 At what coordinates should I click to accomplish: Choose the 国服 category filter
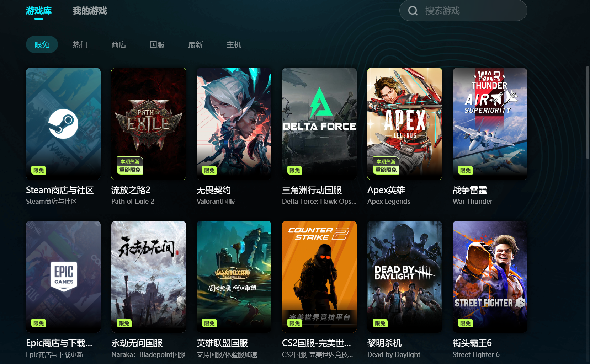tap(157, 44)
